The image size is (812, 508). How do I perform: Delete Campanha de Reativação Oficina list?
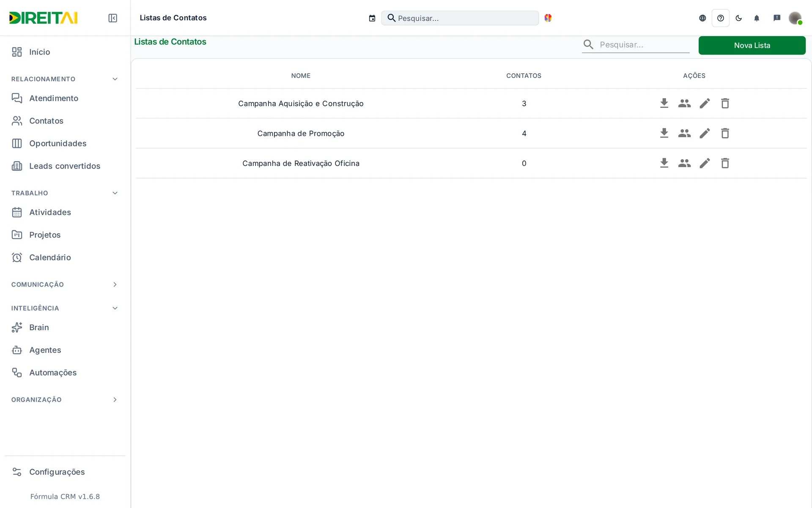[x=725, y=163]
